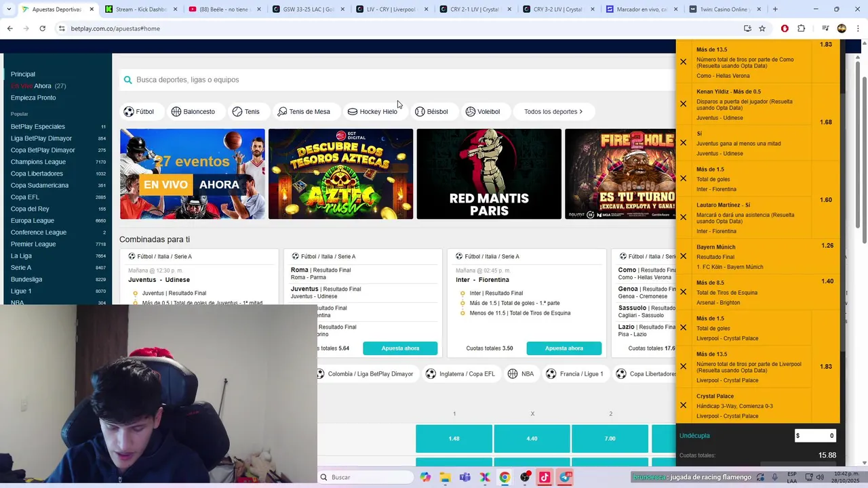
Task: Remove the Lautaro Martinez bet
Action: click(683, 218)
